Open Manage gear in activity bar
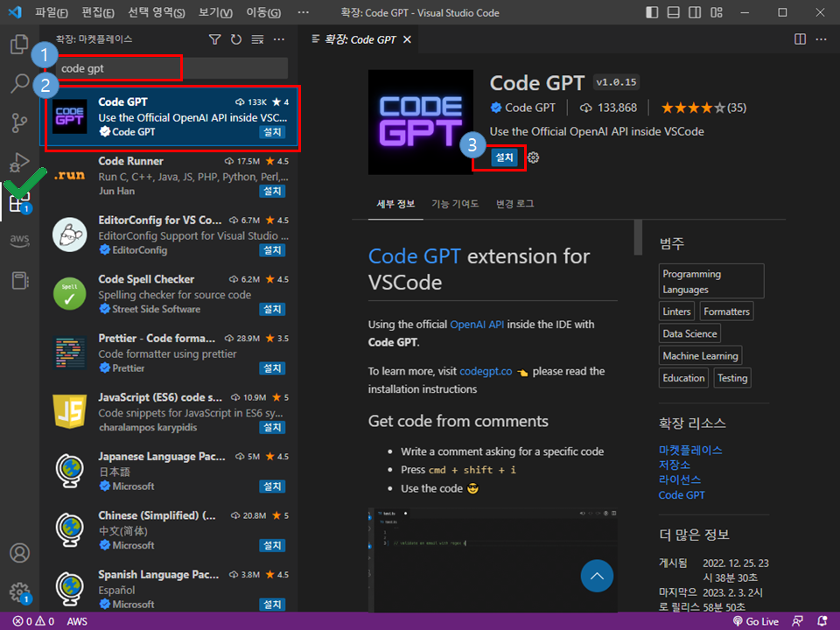Screen dimensions: 840x630 [x=20, y=592]
